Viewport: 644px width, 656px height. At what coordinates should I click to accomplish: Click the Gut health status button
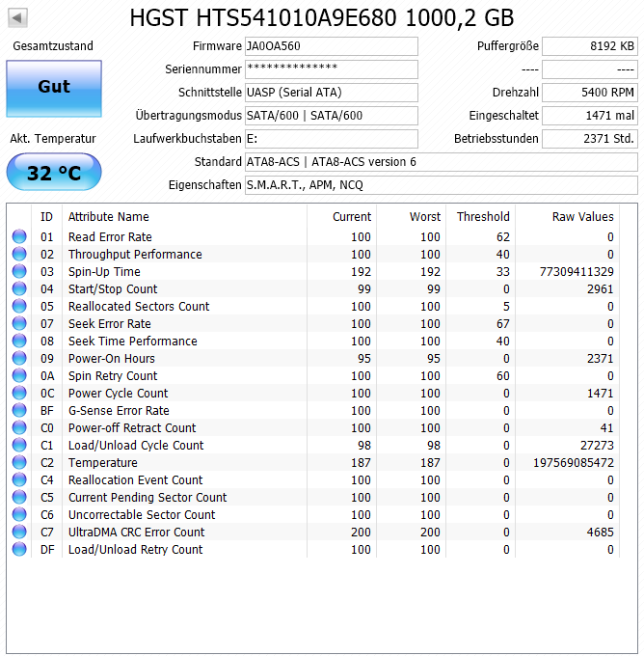pos(54,89)
